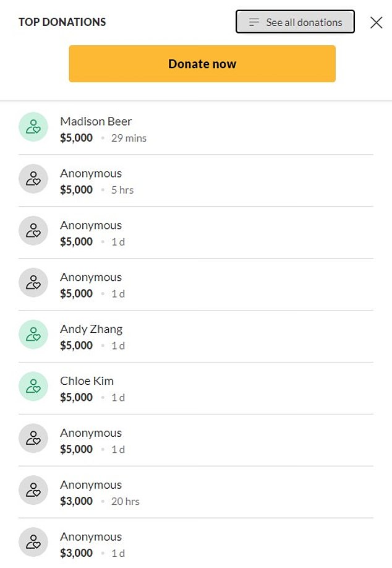This screenshot has height=568, width=392.
Task: Click the gray avatar beside the $3,000 20 hrs donation
Action: coord(33,491)
